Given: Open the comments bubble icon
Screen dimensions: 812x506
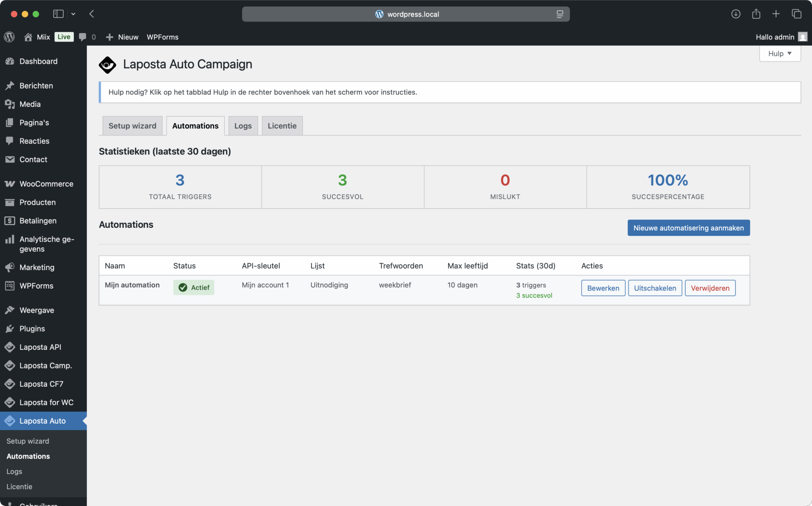Looking at the screenshot, I should point(82,37).
